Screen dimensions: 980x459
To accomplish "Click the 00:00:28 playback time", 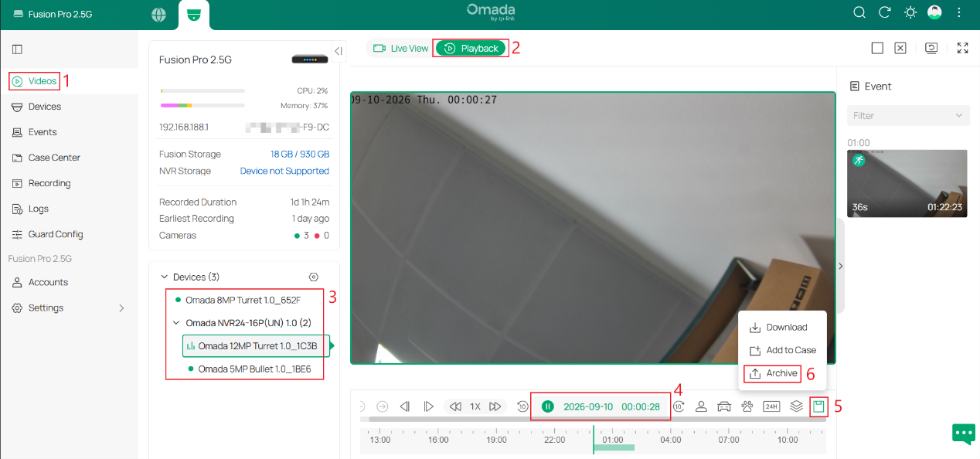I will (641, 406).
